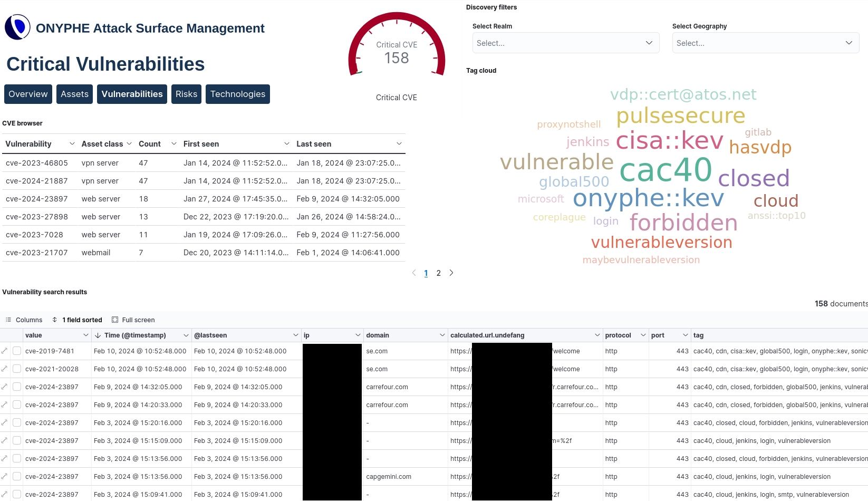
Task: Open the @lastseen column header menu
Action: click(295, 335)
